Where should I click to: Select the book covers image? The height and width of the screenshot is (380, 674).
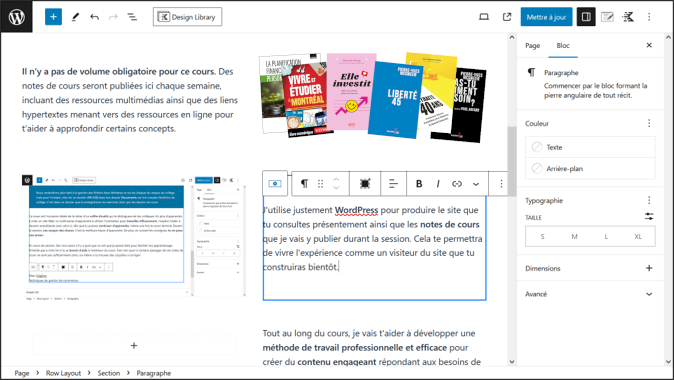pyautogui.click(x=372, y=97)
